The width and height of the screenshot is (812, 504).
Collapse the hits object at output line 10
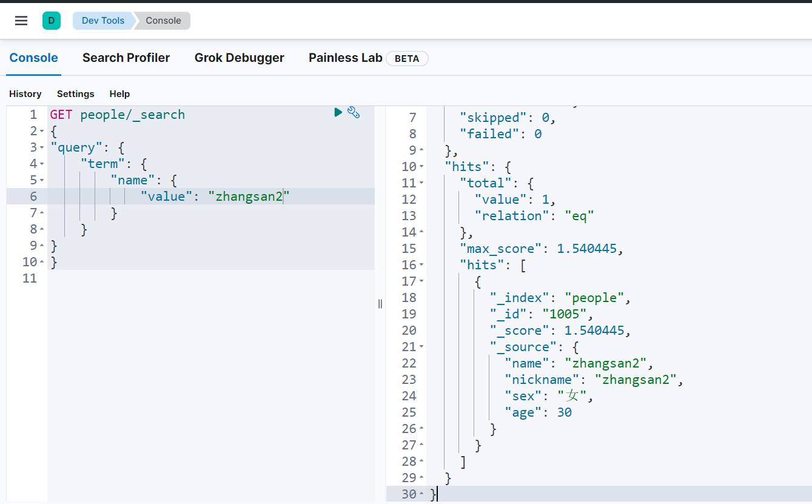(x=421, y=167)
